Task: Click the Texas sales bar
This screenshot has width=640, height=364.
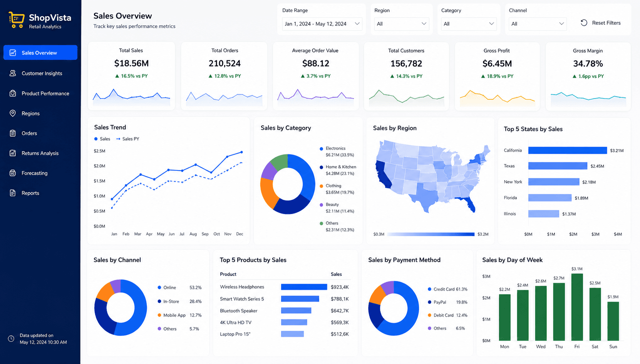Action: point(558,166)
